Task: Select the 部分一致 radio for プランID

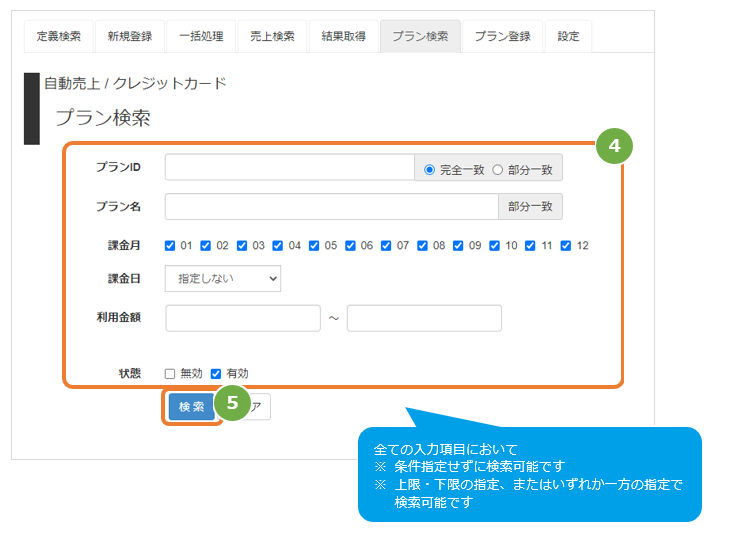Action: click(x=497, y=170)
